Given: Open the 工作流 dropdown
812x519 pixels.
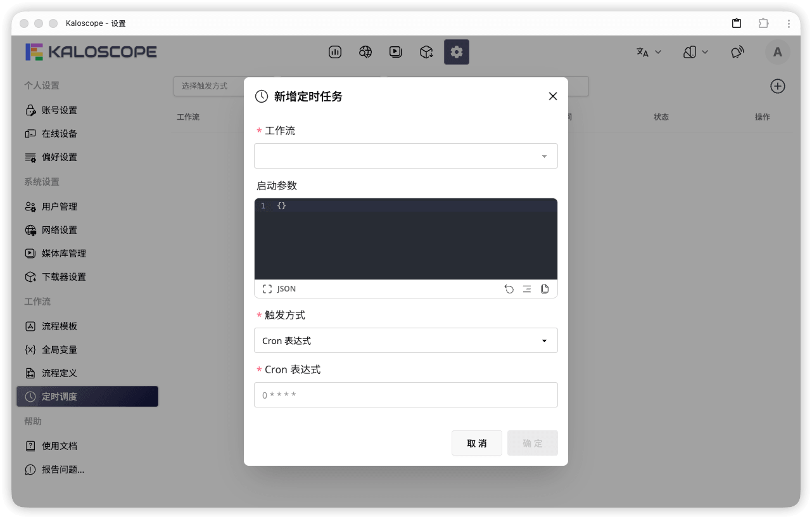Looking at the screenshot, I should [x=406, y=156].
